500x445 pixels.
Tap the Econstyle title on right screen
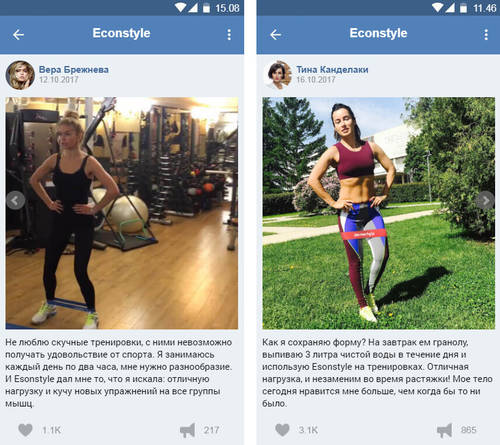click(378, 33)
